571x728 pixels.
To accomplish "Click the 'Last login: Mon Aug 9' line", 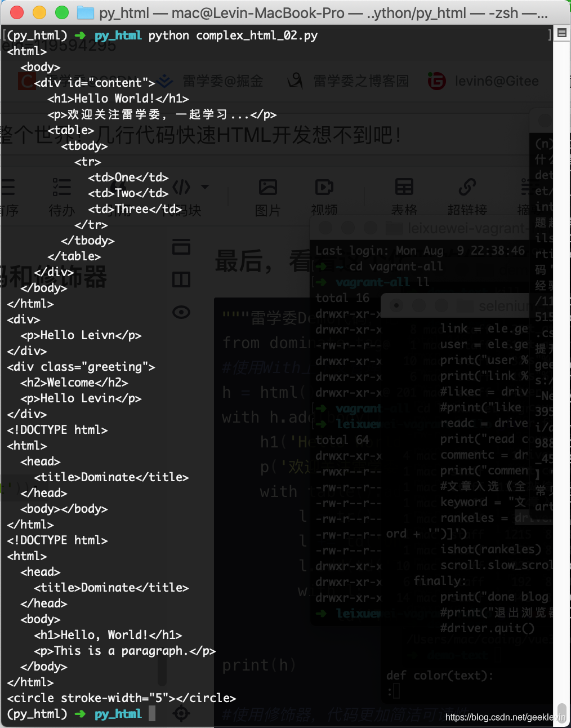I will click(x=420, y=251).
